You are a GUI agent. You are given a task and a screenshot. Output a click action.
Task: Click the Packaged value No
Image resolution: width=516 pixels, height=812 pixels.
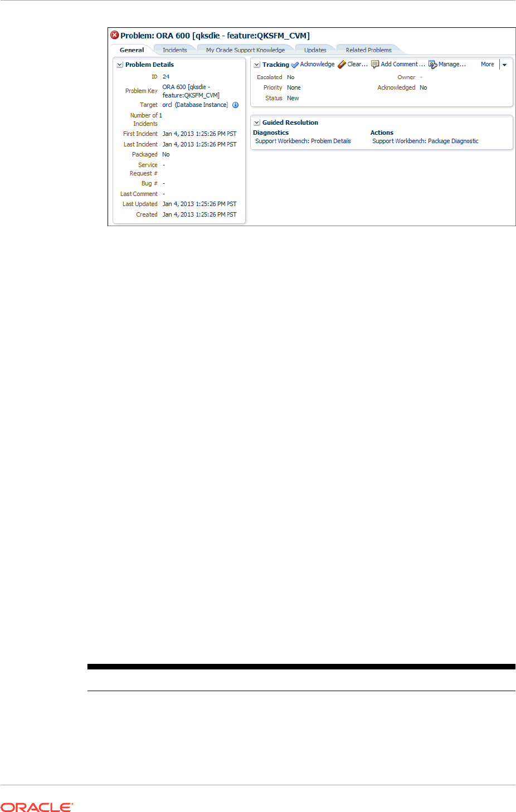point(166,154)
